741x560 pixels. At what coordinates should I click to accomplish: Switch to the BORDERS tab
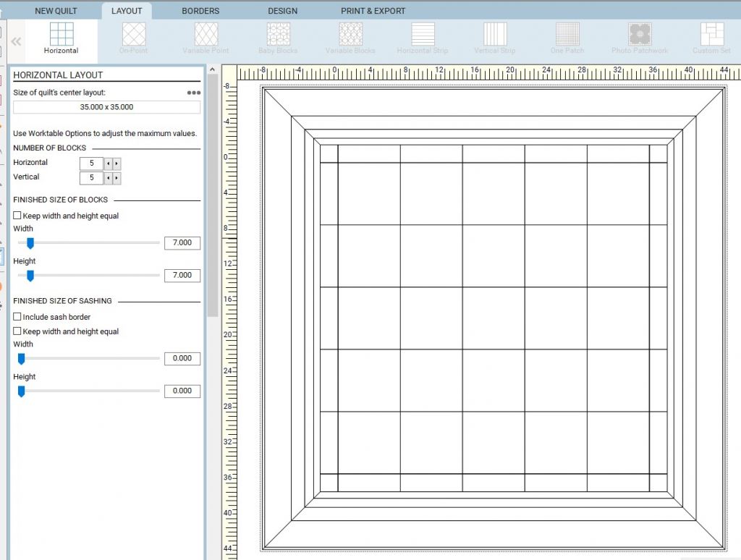pos(200,11)
